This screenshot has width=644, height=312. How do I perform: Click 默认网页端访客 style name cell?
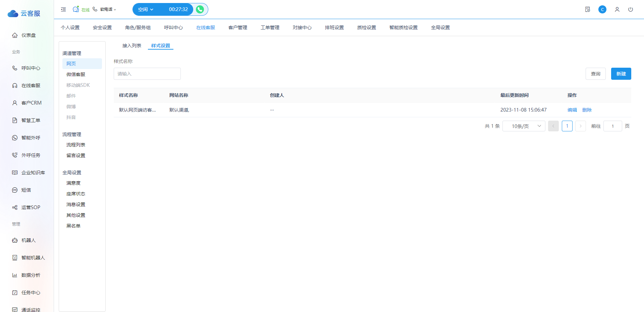point(138,110)
